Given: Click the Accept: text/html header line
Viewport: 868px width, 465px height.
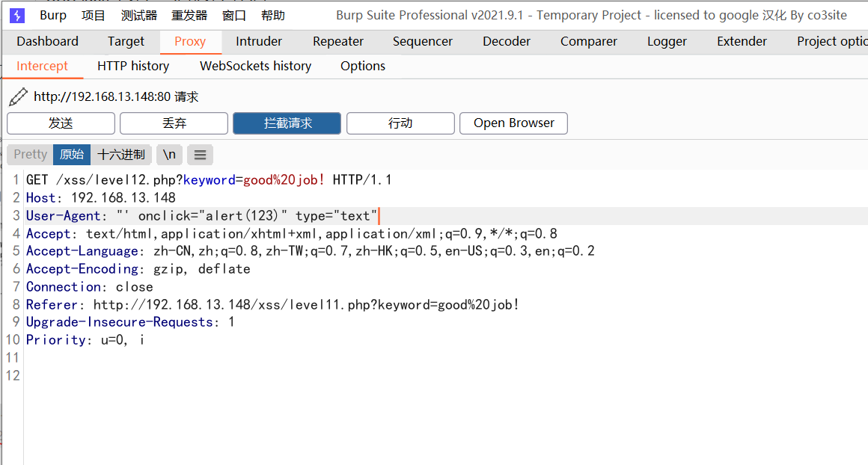Looking at the screenshot, I should pyautogui.click(x=292, y=234).
